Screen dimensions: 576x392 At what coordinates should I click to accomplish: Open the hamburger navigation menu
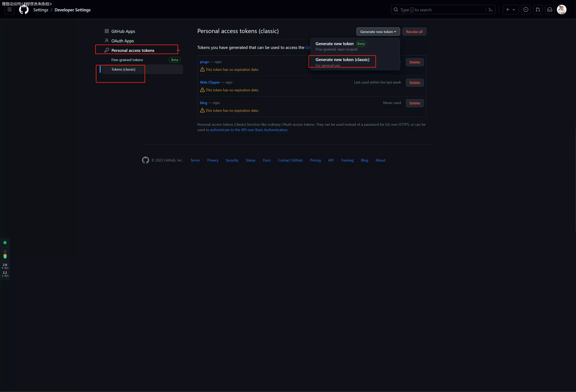[9, 10]
